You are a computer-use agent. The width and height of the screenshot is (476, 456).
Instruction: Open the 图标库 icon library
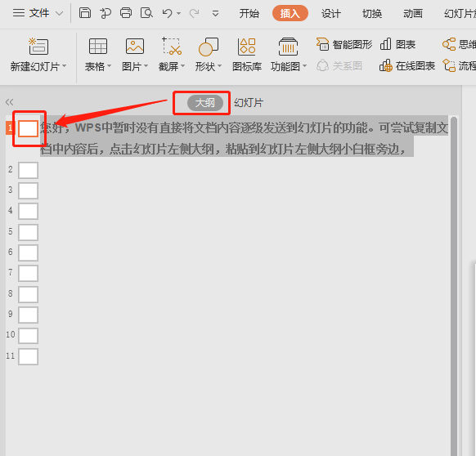(x=247, y=55)
